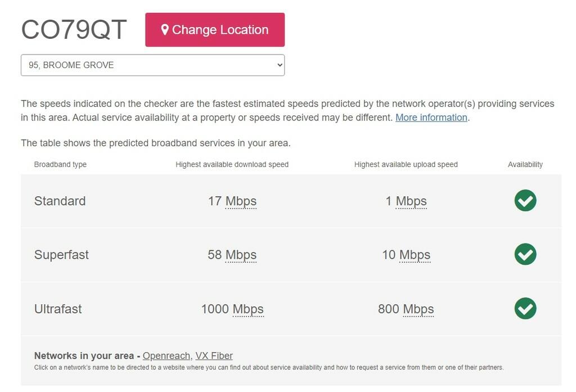
Task: Click the Change Location button
Action: coord(215,29)
